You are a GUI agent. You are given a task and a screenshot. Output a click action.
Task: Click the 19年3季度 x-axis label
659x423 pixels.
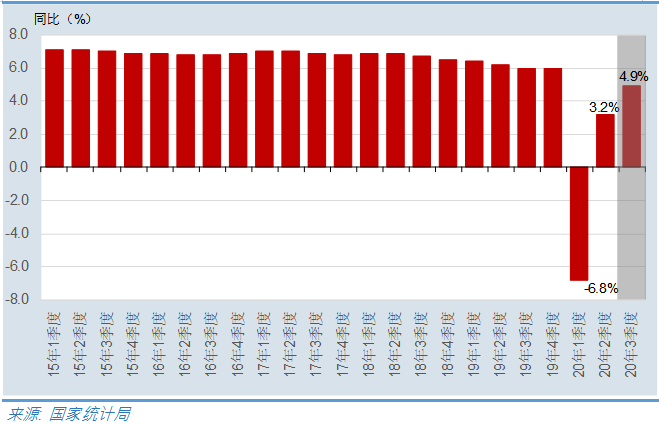point(526,344)
